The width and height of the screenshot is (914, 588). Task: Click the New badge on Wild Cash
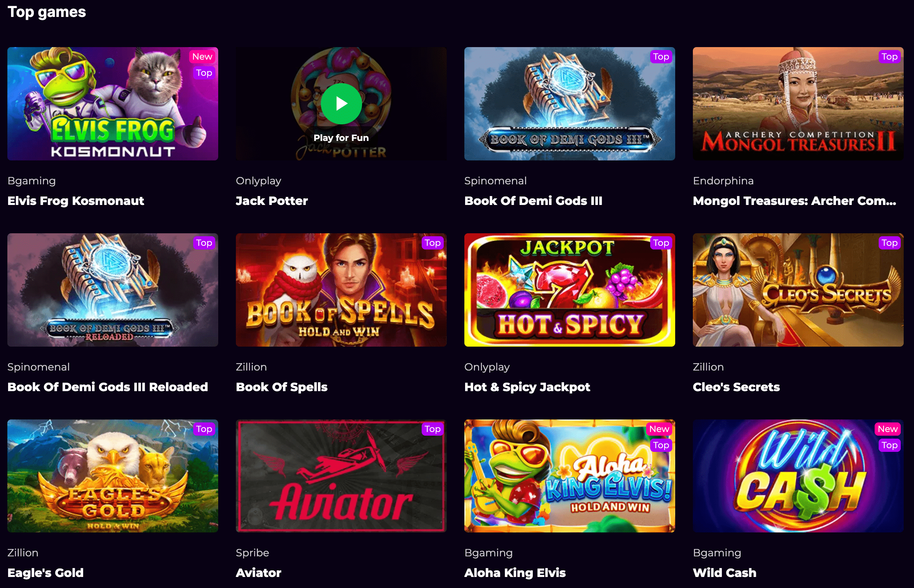point(887,429)
